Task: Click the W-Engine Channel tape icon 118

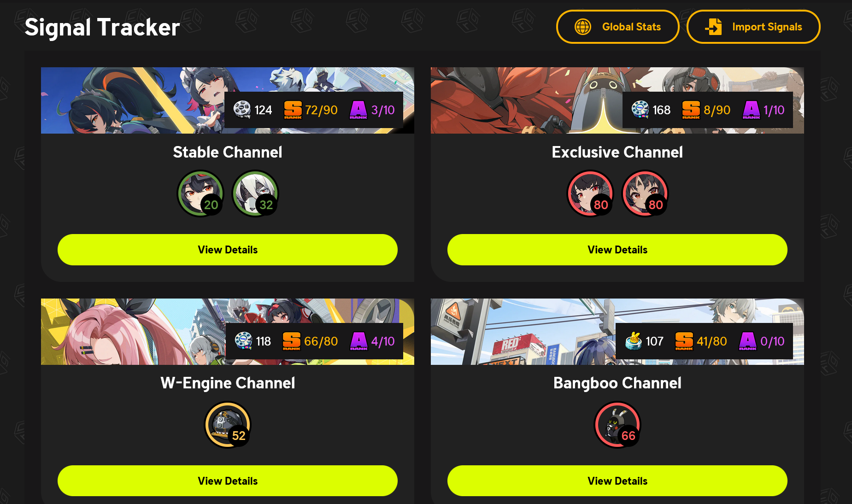Action: pyautogui.click(x=243, y=341)
